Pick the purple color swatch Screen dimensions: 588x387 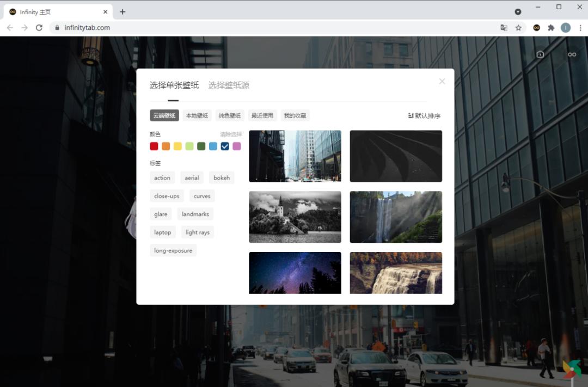coord(237,146)
